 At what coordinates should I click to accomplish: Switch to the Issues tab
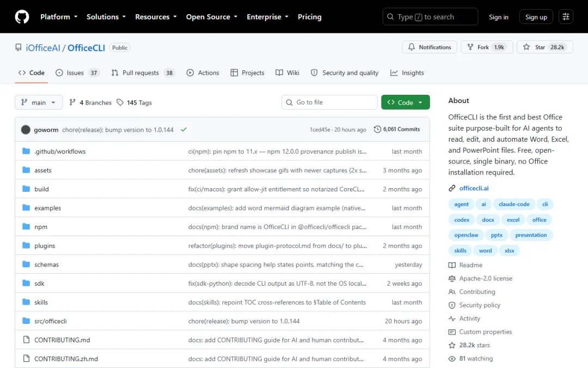[x=77, y=73]
